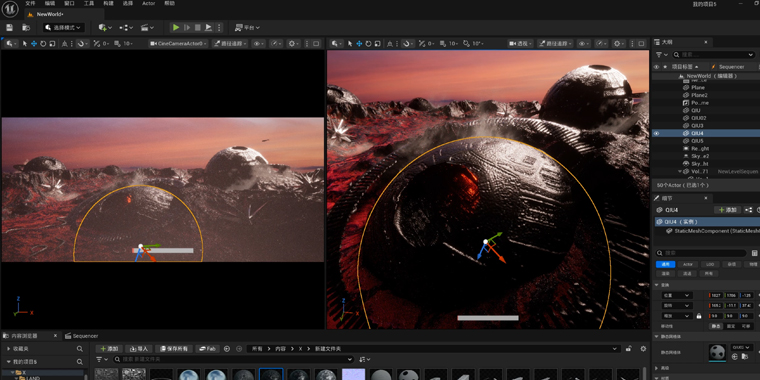The width and height of the screenshot is (760, 380).
Task: Select the LOD filter in details panel
Action: coord(710,265)
